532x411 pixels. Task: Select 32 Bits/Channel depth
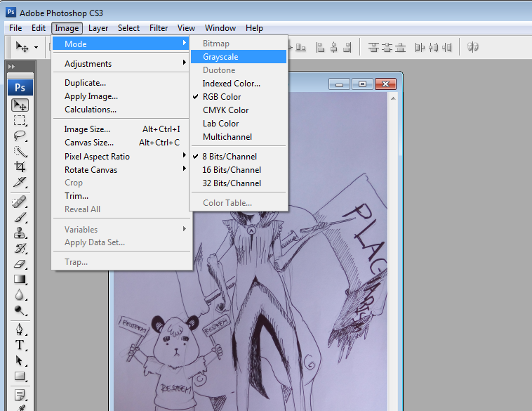(x=239, y=183)
